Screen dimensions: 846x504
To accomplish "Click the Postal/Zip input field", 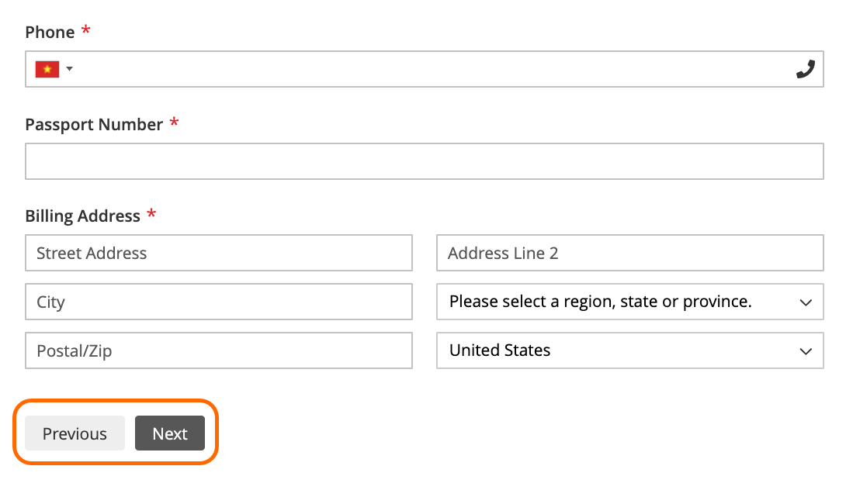I will pos(219,350).
